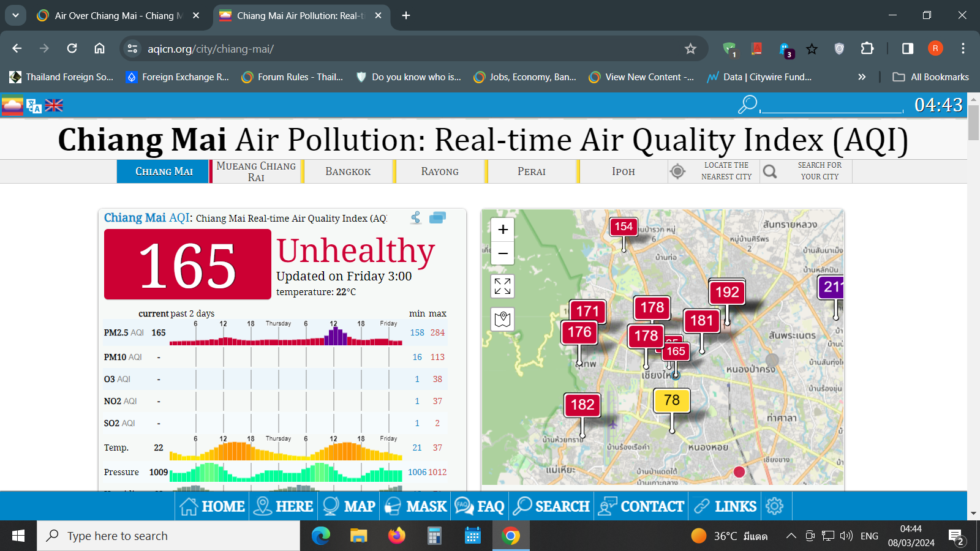Open the map layers icon on the map
Screen dimensions: 980x551
502,318
